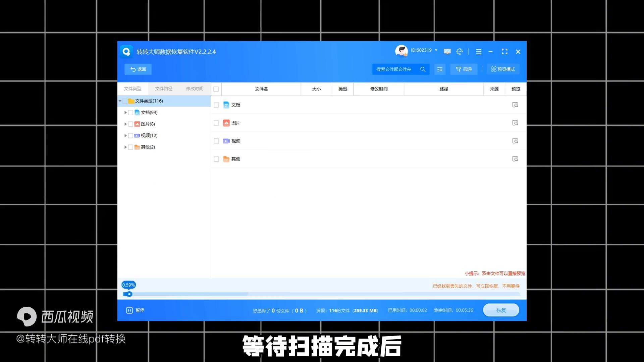644x362 pixels.
Task: Preview the 其他 row with magnifier icon
Action: pos(515,159)
